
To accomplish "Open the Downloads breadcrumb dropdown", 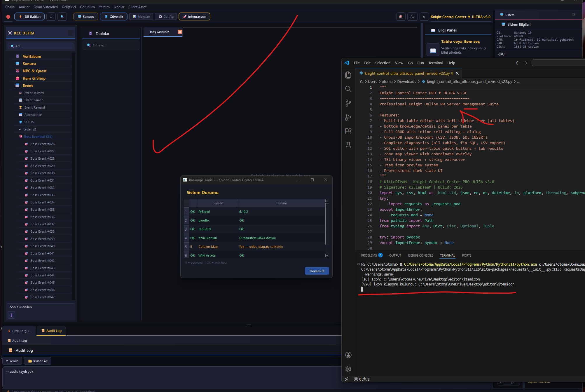I will pyautogui.click(x=406, y=81).
